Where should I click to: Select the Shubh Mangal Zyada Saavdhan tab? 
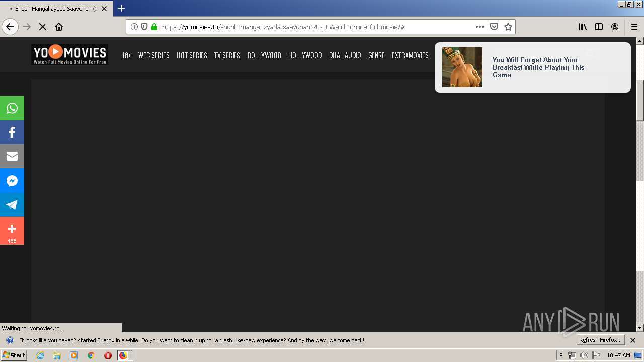point(55,9)
